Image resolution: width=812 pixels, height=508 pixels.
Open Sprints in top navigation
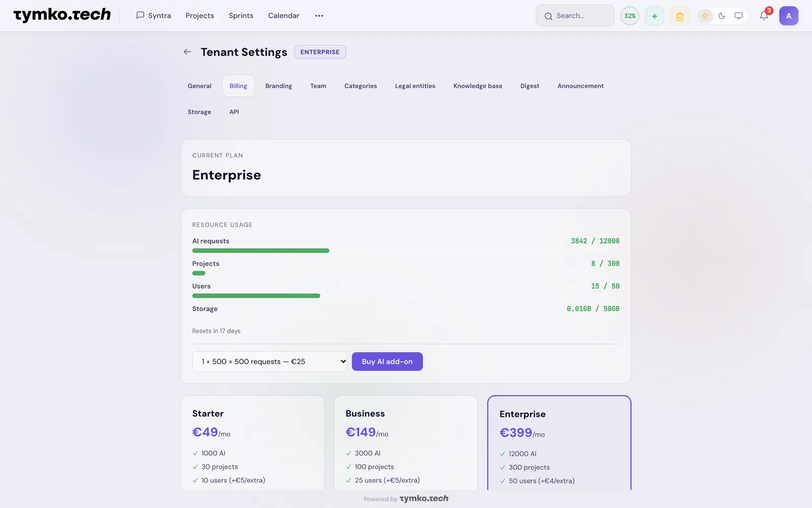pyautogui.click(x=241, y=16)
